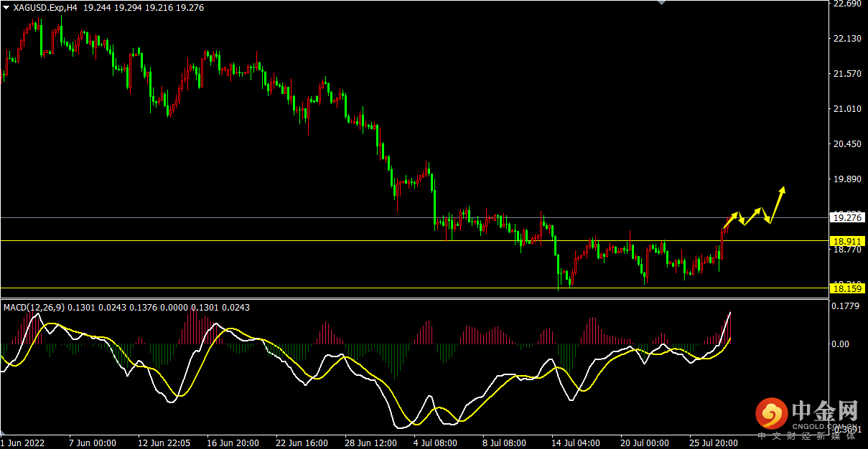This screenshot has width=868, height=449.
Task: Click the 0.00 MACD scale label
Action: click(x=841, y=344)
